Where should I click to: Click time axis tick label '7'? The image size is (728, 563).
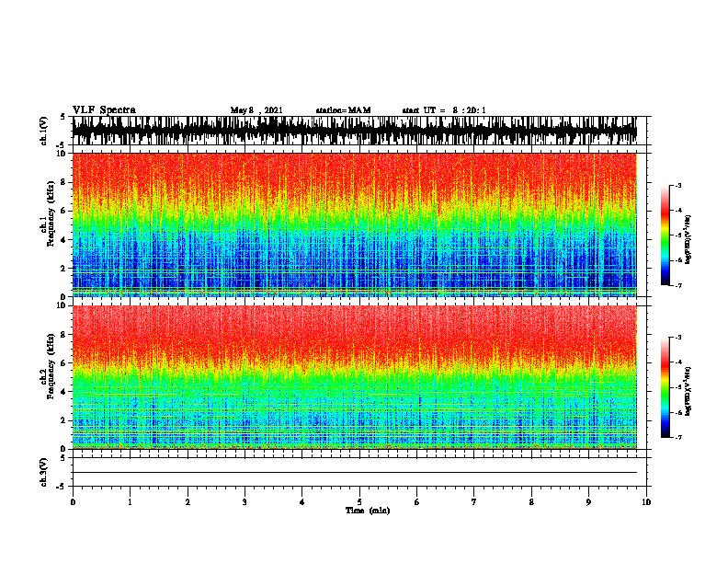tap(474, 501)
